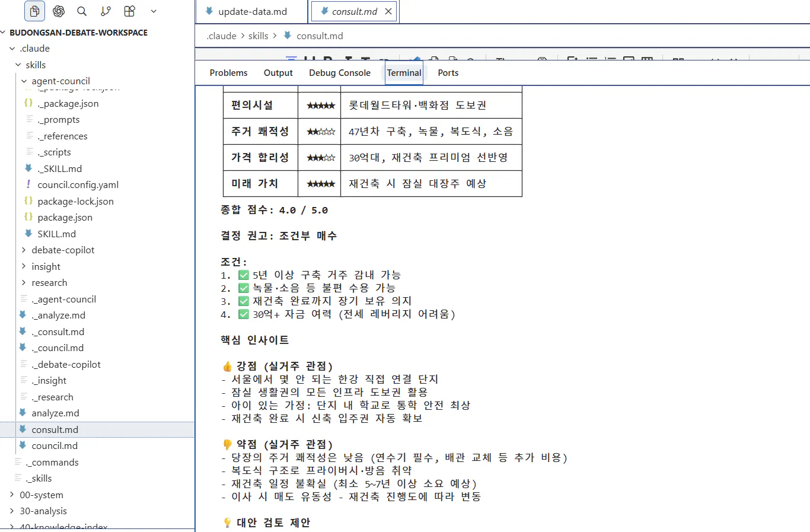810x532 pixels.
Task: Open the search magnifier icon
Action: 82,11
